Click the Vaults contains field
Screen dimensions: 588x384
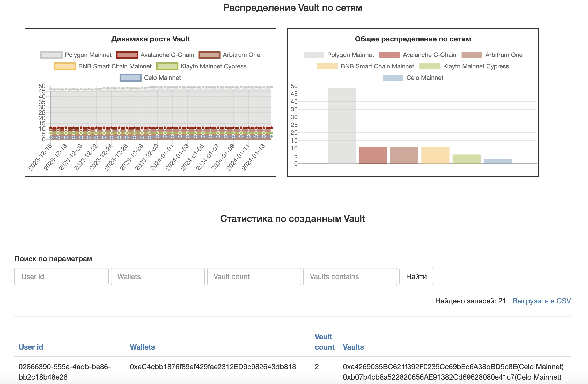(350, 276)
